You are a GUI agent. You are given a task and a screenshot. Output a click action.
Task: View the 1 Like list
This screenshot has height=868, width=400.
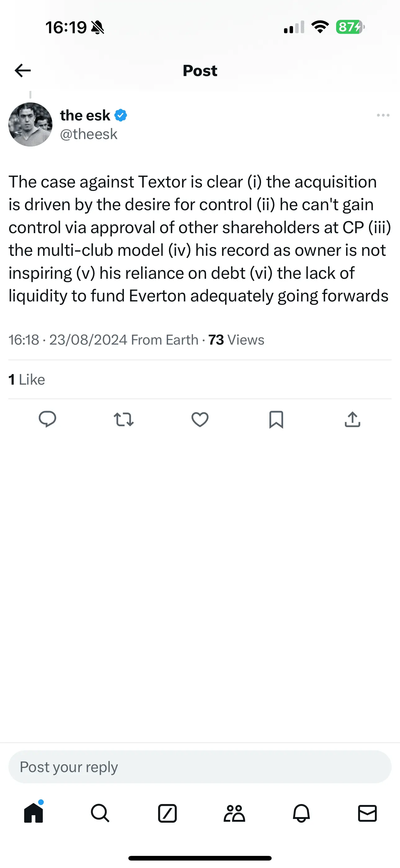[x=27, y=379]
